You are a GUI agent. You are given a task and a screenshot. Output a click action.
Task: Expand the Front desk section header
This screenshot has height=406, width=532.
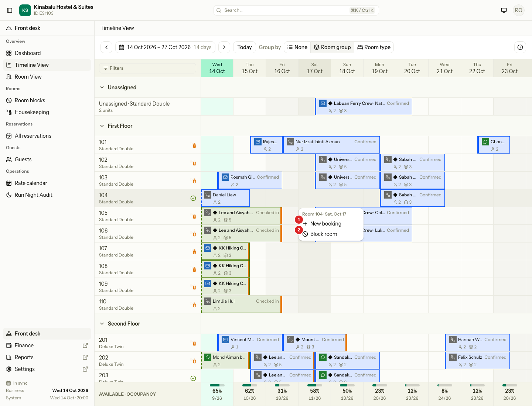[47, 28]
